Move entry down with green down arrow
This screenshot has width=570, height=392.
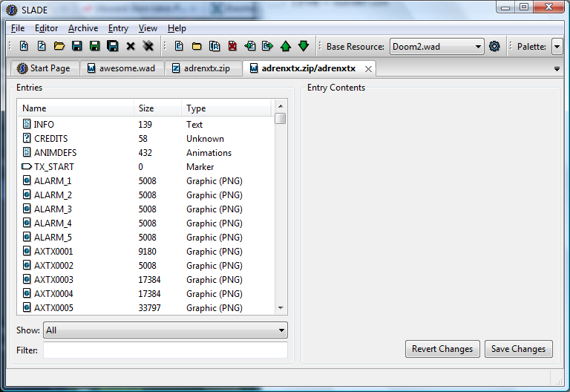click(304, 46)
